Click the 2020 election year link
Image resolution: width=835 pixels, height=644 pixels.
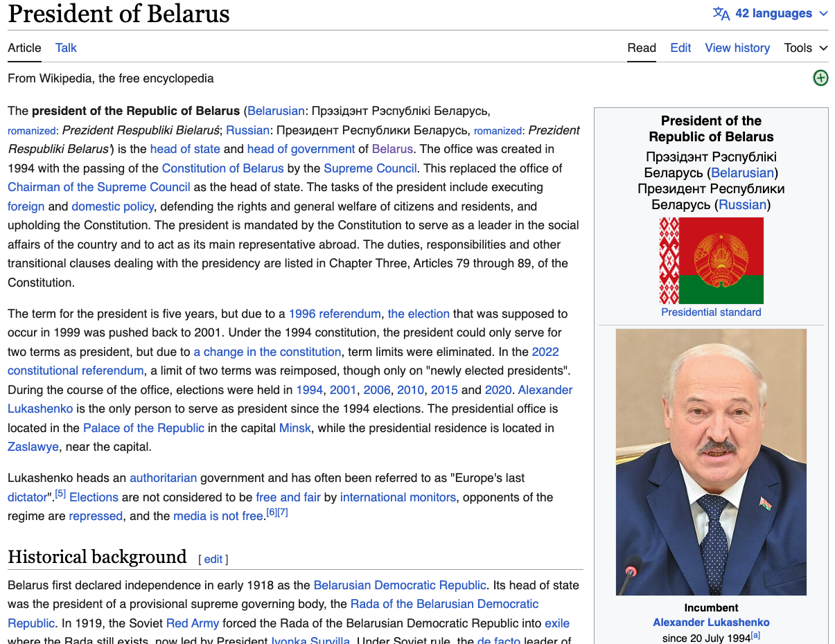coord(498,390)
